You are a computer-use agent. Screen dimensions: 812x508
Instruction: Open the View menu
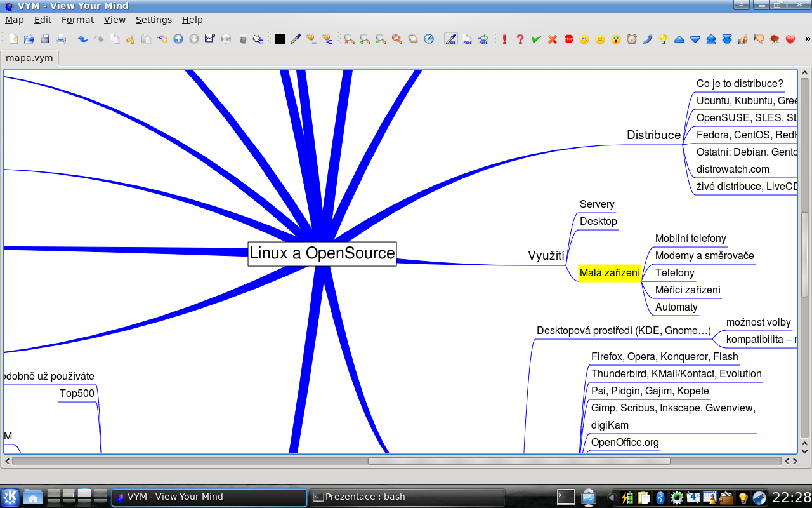click(115, 20)
